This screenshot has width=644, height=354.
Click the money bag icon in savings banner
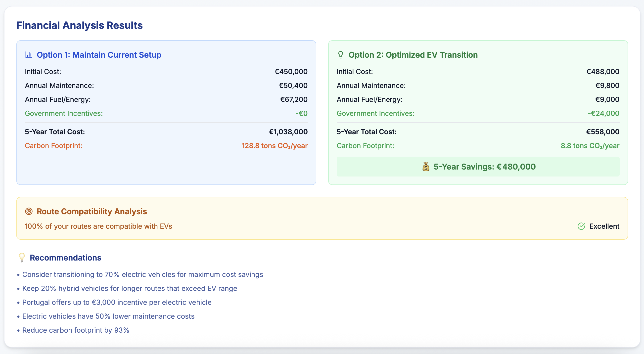click(426, 167)
